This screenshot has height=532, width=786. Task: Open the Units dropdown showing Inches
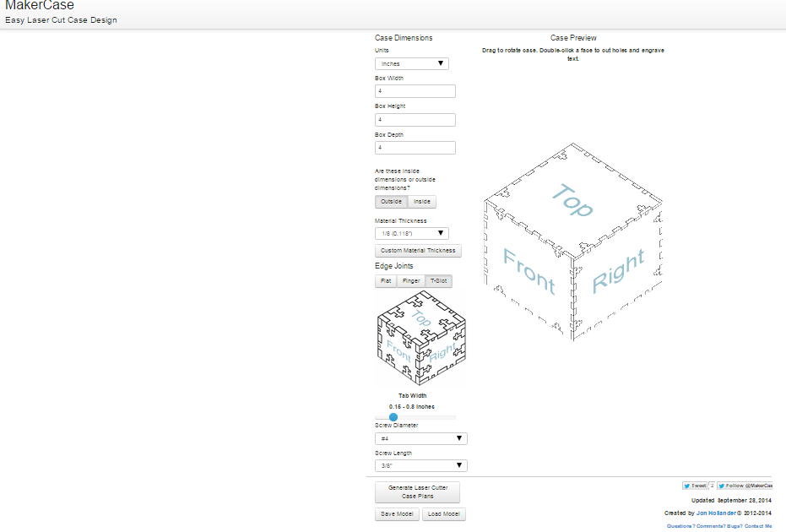click(411, 63)
